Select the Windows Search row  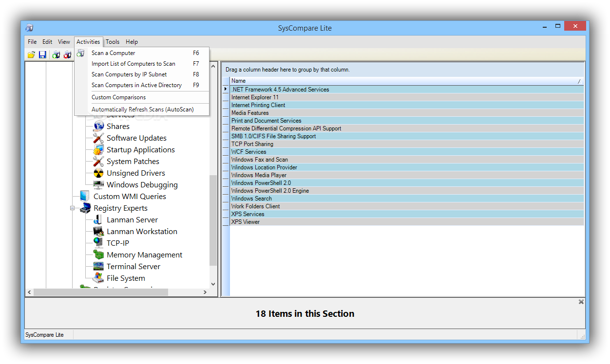[x=406, y=199]
